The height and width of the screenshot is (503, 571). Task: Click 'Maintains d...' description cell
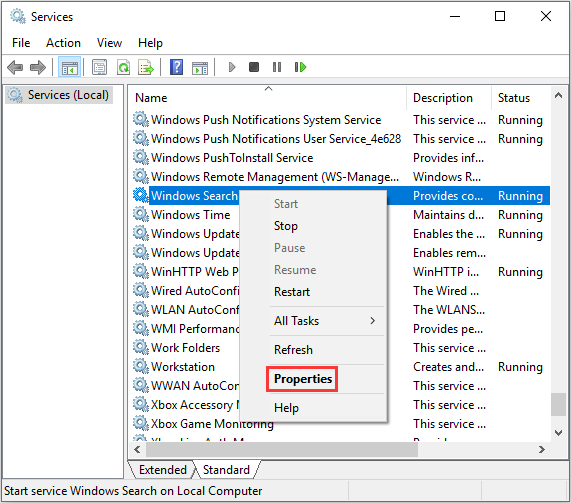pyautogui.click(x=448, y=215)
